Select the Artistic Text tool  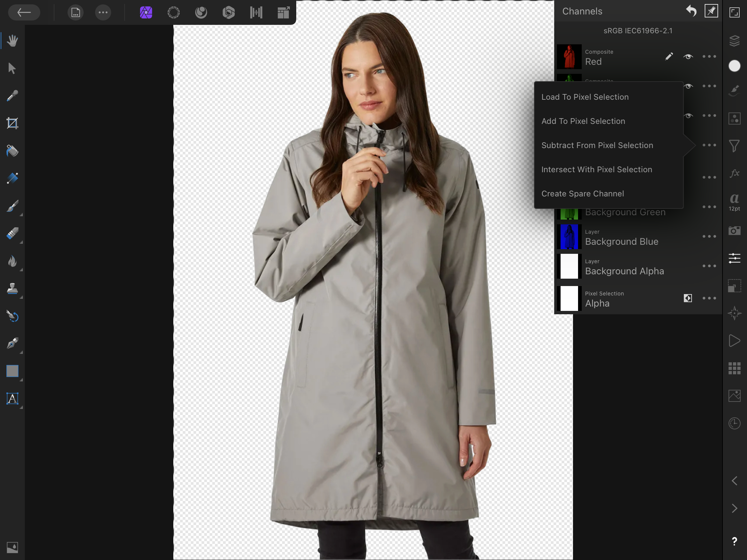click(12, 399)
